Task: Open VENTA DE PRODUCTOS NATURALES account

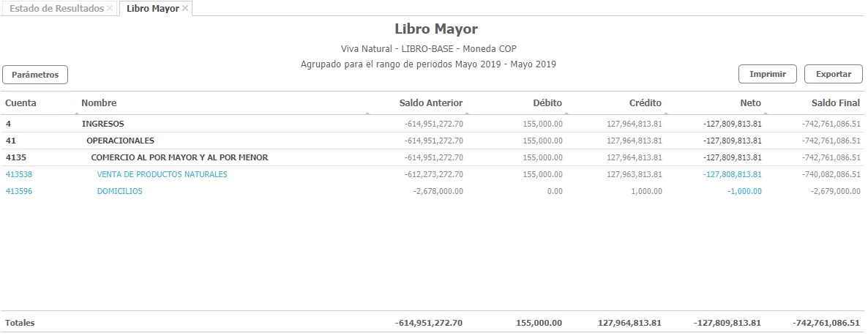Action: click(162, 174)
